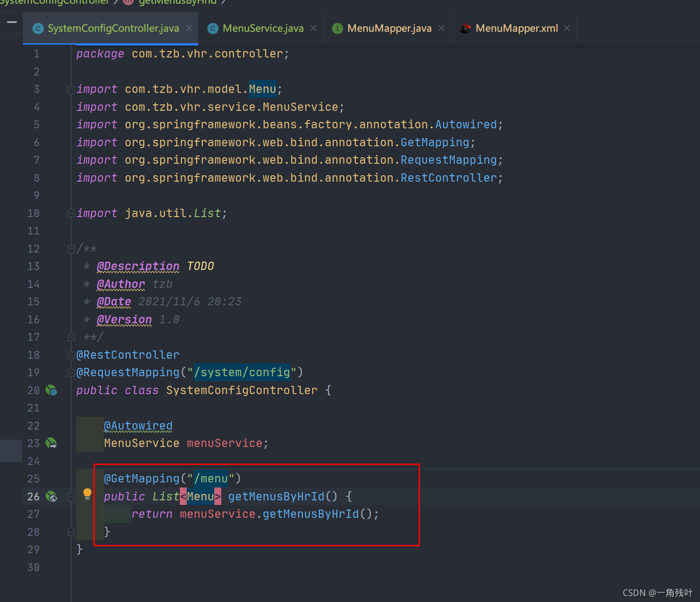Click line number 25 in the gutter
Image resolution: width=700 pixels, height=602 pixels.
(34, 479)
